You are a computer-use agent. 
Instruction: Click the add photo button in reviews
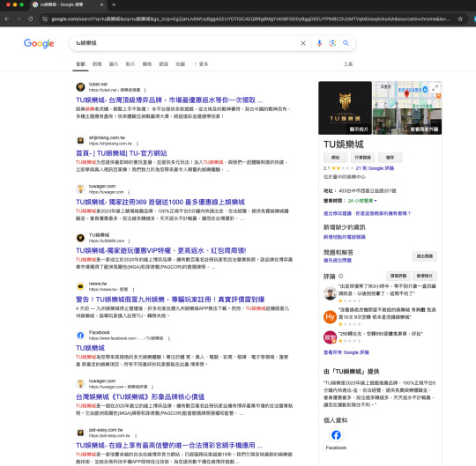(x=424, y=276)
